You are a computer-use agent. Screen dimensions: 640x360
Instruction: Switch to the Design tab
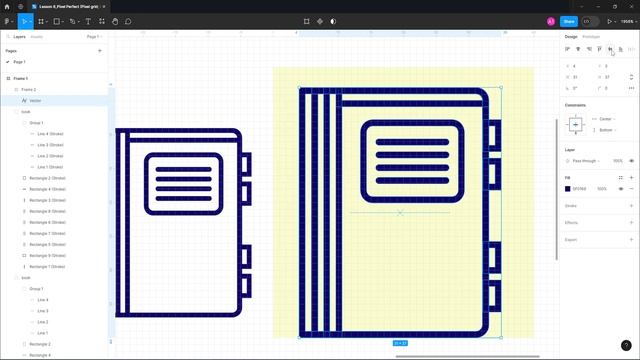[571, 37]
